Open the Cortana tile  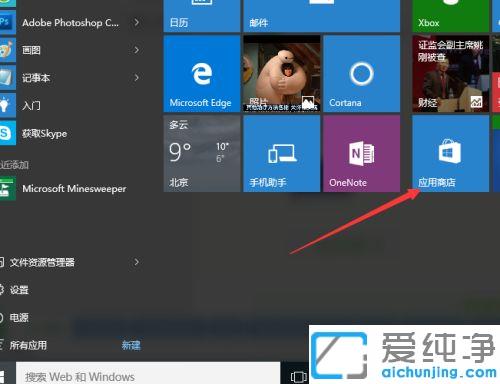pos(361,74)
